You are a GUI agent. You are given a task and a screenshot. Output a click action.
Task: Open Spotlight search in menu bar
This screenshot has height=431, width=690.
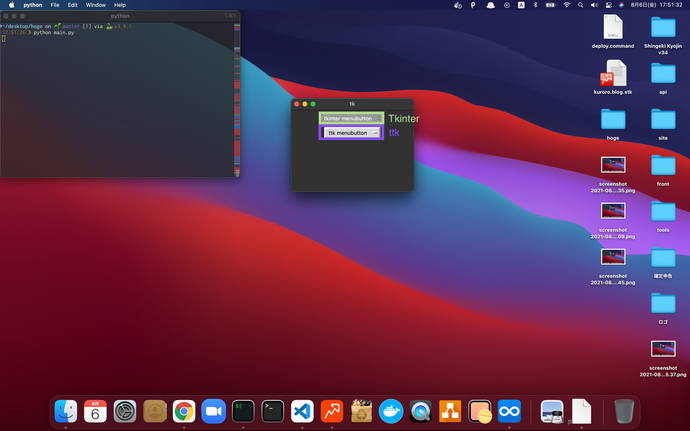(x=580, y=5)
